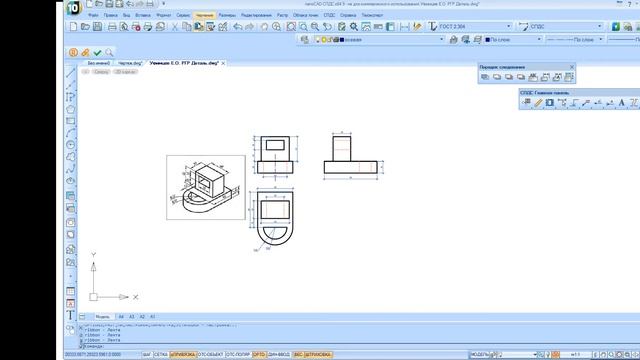
Task: Click the New document icon in main toolbar
Action: click(x=73, y=27)
